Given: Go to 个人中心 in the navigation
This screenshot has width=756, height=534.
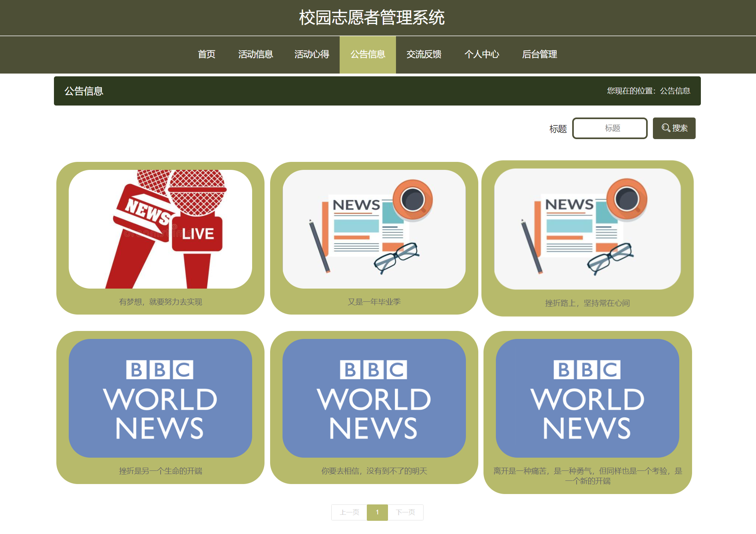Looking at the screenshot, I should pyautogui.click(x=481, y=54).
